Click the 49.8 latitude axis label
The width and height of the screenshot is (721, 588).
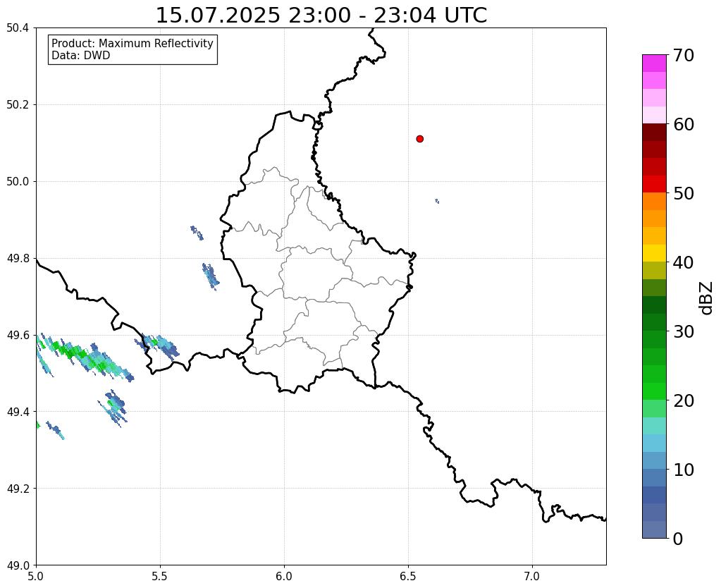[x=18, y=259]
